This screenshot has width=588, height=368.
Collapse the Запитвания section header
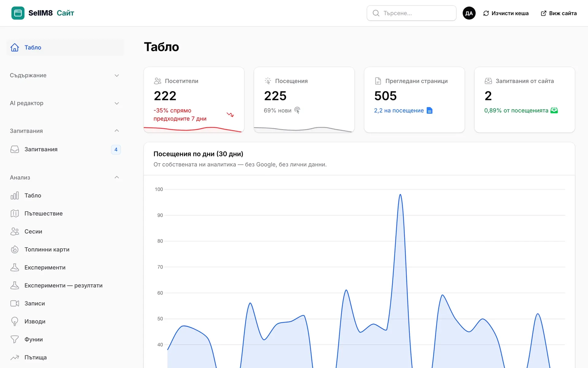point(65,131)
